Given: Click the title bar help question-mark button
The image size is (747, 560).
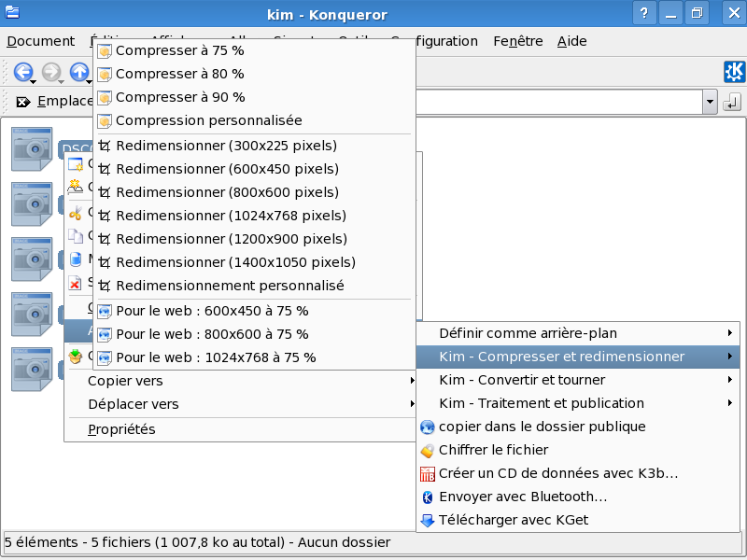Looking at the screenshot, I should point(644,13).
